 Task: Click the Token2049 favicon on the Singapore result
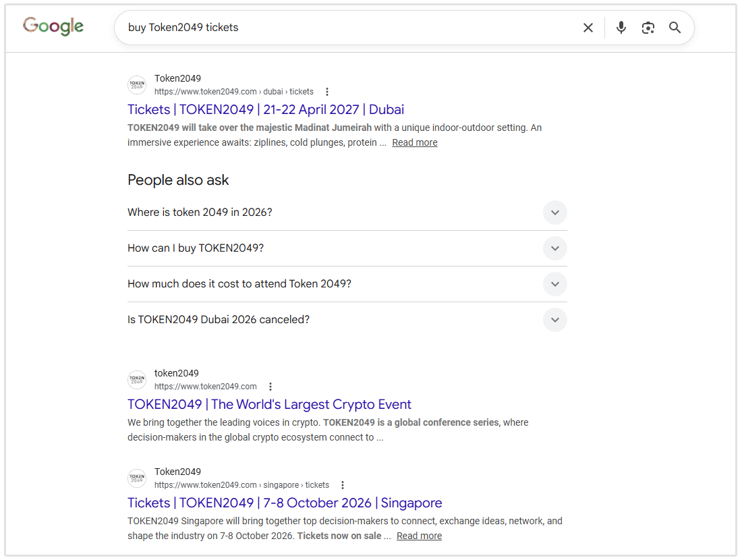137,478
